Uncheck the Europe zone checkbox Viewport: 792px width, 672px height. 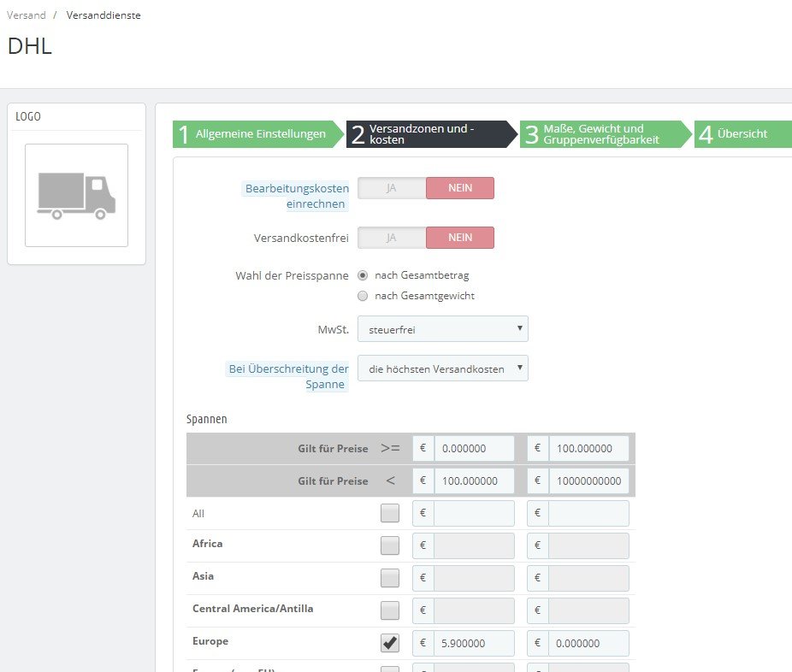pyautogui.click(x=390, y=643)
